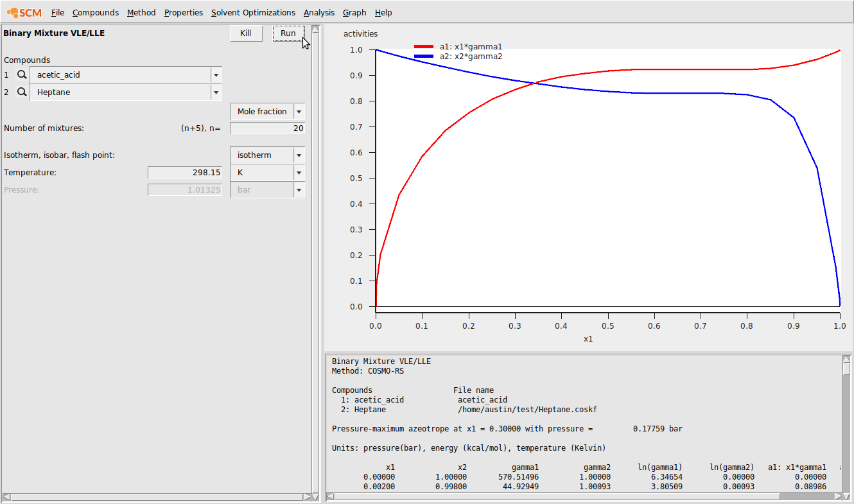Image resolution: width=854 pixels, height=504 pixels.
Task: Search compounds with magnifier beside Heptane
Action: (22, 92)
